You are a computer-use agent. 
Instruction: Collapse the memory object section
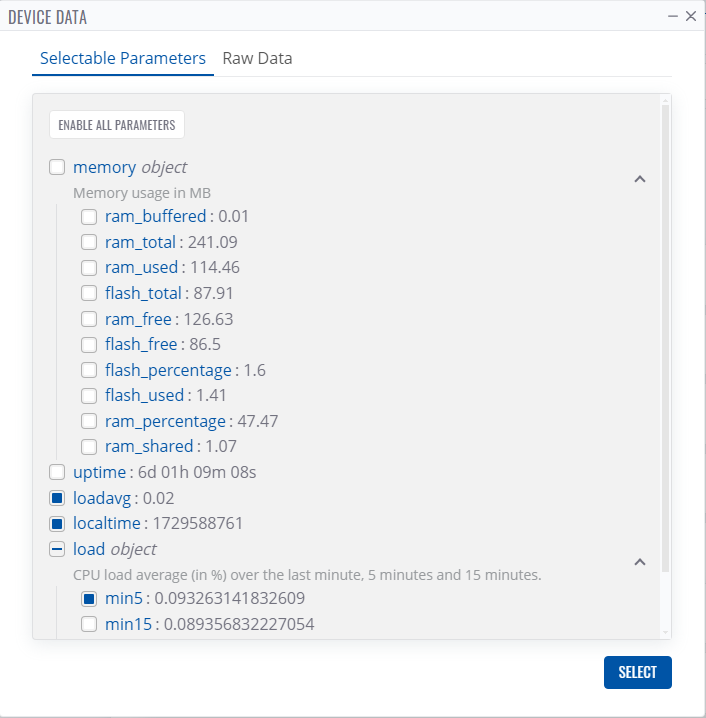[x=640, y=179]
